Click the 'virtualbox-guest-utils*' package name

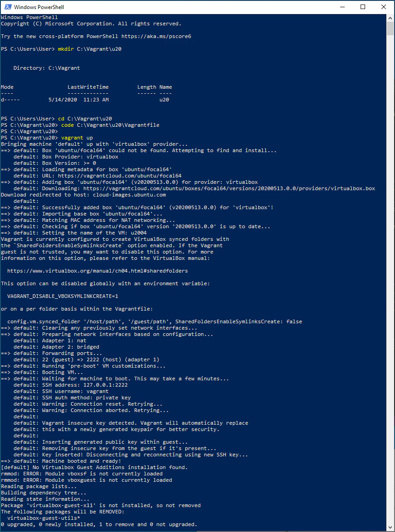click(x=43, y=518)
